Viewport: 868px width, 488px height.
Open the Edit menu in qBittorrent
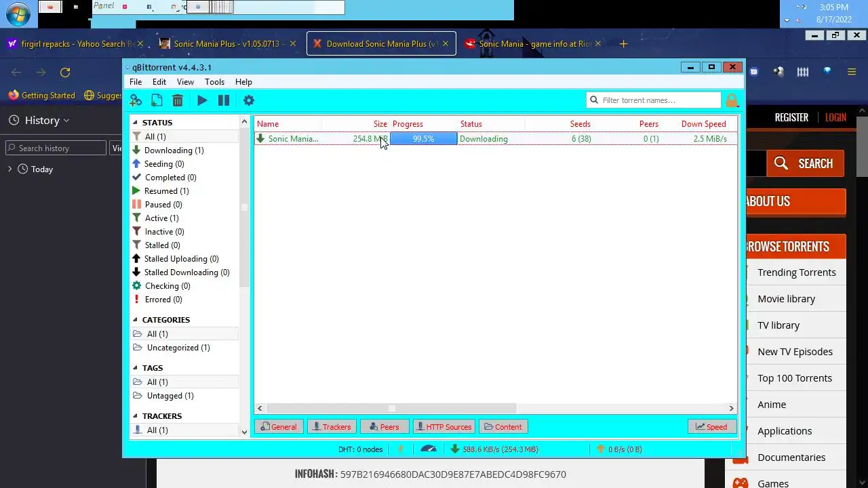tap(159, 82)
